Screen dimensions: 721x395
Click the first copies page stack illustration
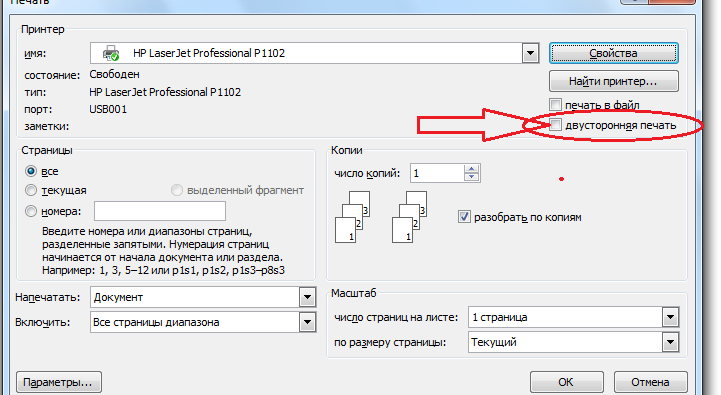coord(352,217)
